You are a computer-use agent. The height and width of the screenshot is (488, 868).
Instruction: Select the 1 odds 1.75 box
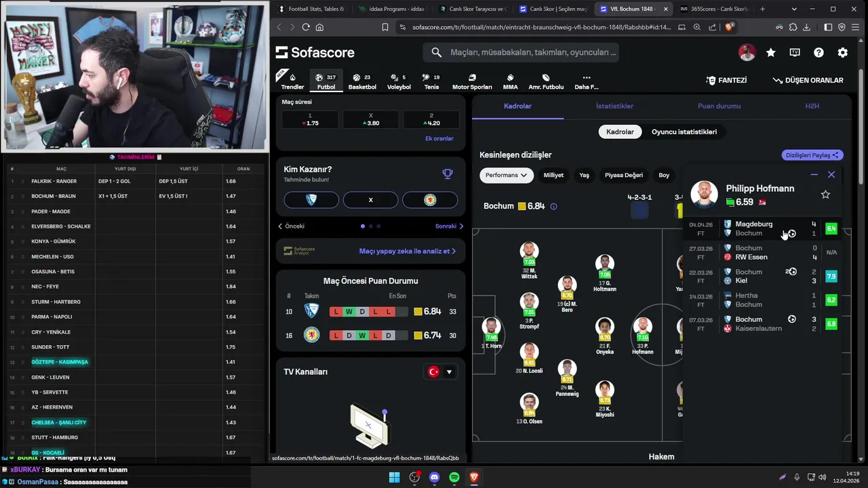coord(310,120)
